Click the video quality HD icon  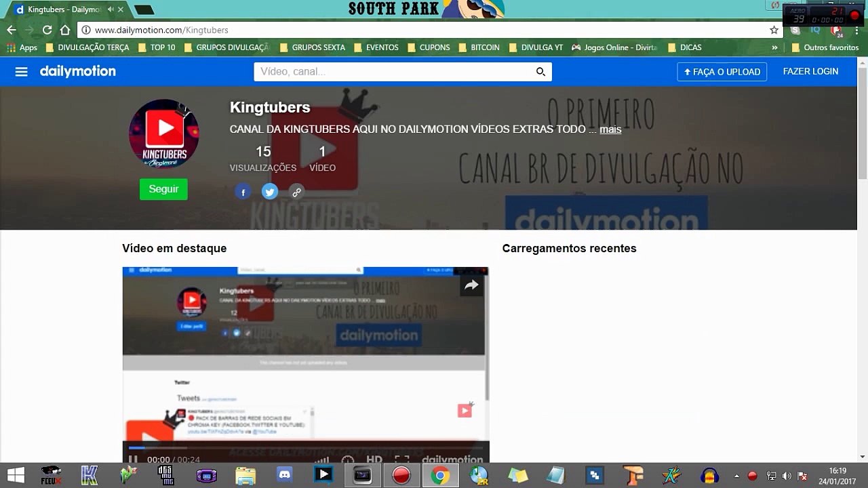(374, 460)
